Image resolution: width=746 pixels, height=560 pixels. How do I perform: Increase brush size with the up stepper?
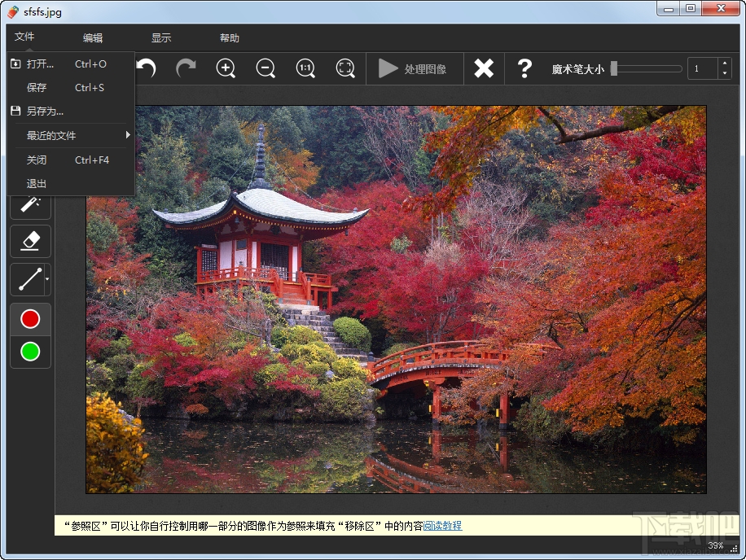click(x=724, y=63)
